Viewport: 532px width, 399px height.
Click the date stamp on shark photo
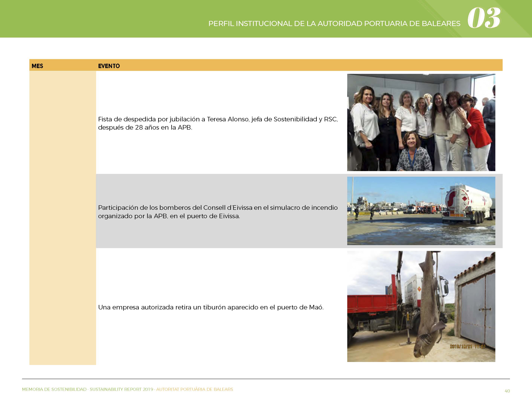pos(467,347)
